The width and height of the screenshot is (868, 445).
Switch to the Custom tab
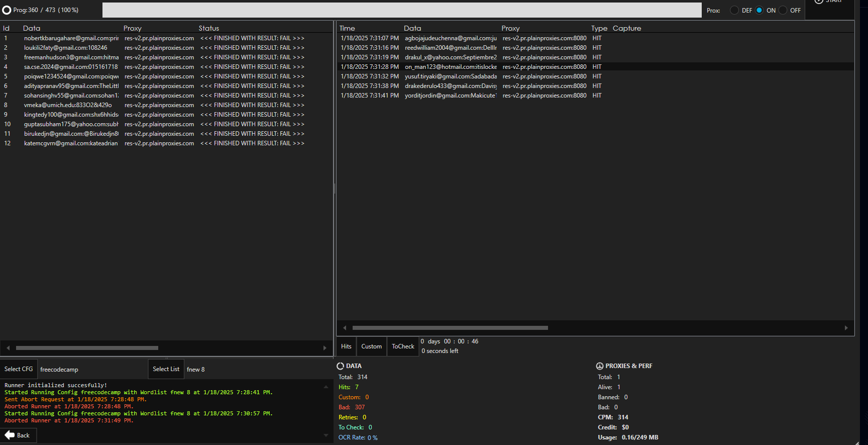click(x=371, y=346)
